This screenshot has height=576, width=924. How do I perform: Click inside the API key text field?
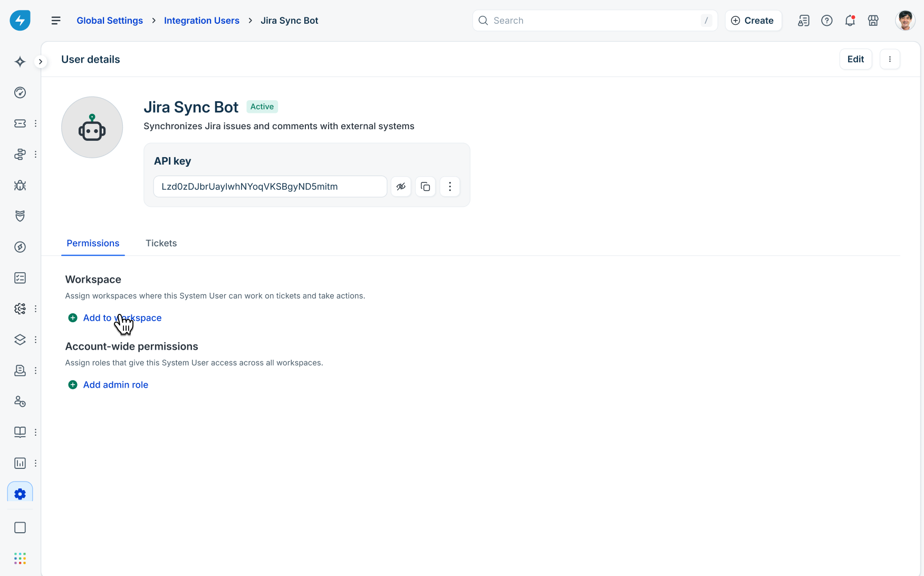click(x=270, y=187)
